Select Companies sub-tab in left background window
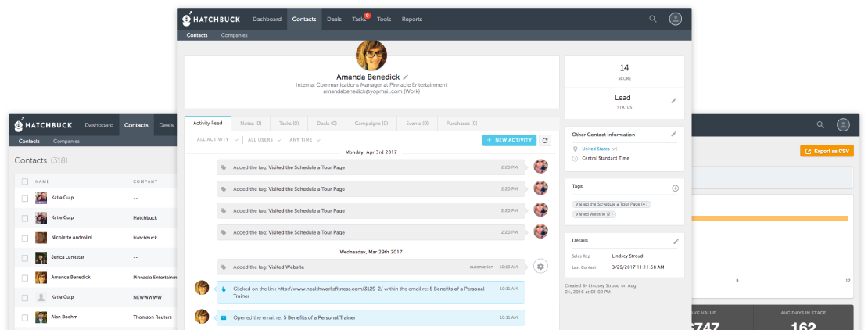 click(x=66, y=142)
